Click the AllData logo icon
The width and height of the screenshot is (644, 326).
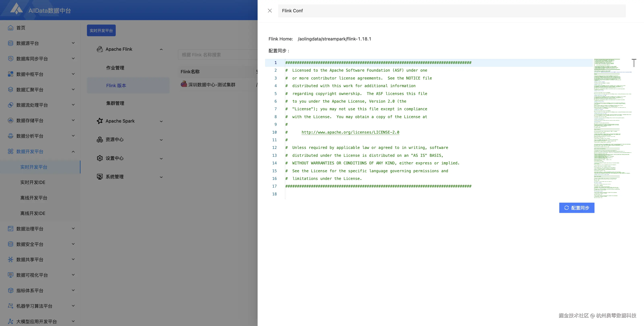tap(17, 9)
